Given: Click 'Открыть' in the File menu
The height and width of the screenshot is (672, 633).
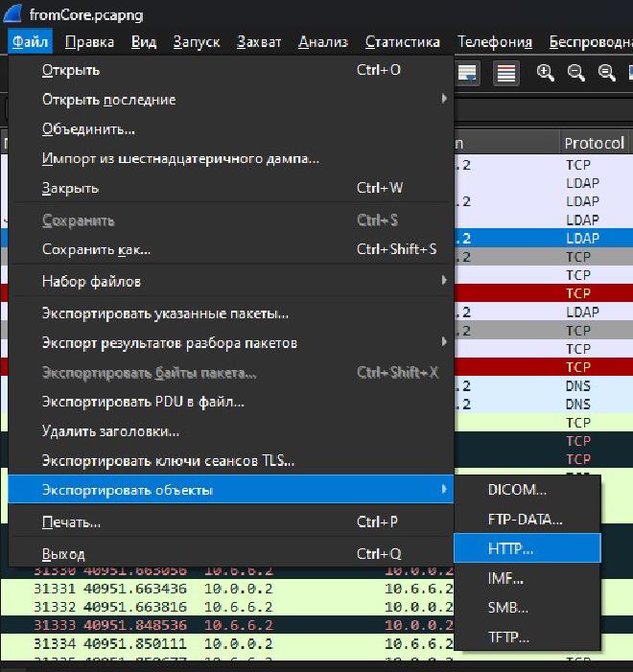Looking at the screenshot, I should 71,70.
